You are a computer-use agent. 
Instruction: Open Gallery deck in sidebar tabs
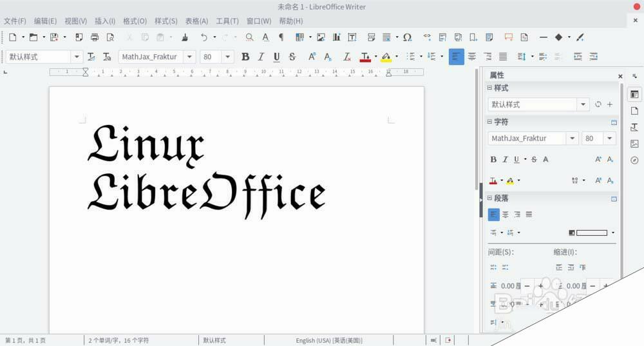pos(634,144)
